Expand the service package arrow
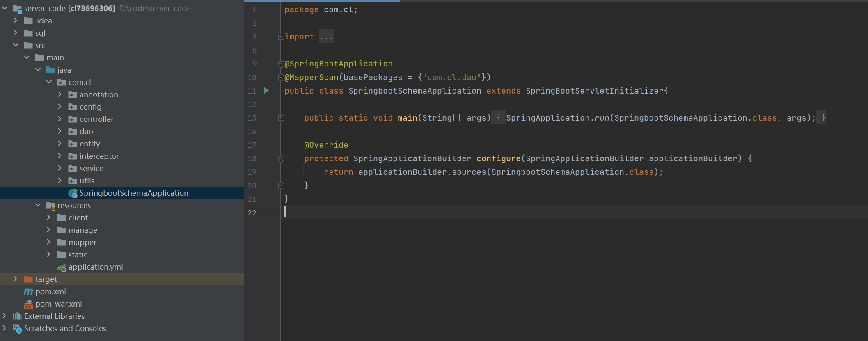This screenshot has height=341, width=868. (x=60, y=168)
